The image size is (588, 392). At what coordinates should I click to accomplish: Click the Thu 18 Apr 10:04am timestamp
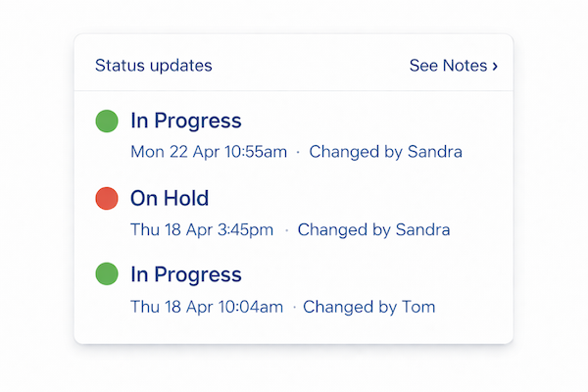(x=207, y=307)
